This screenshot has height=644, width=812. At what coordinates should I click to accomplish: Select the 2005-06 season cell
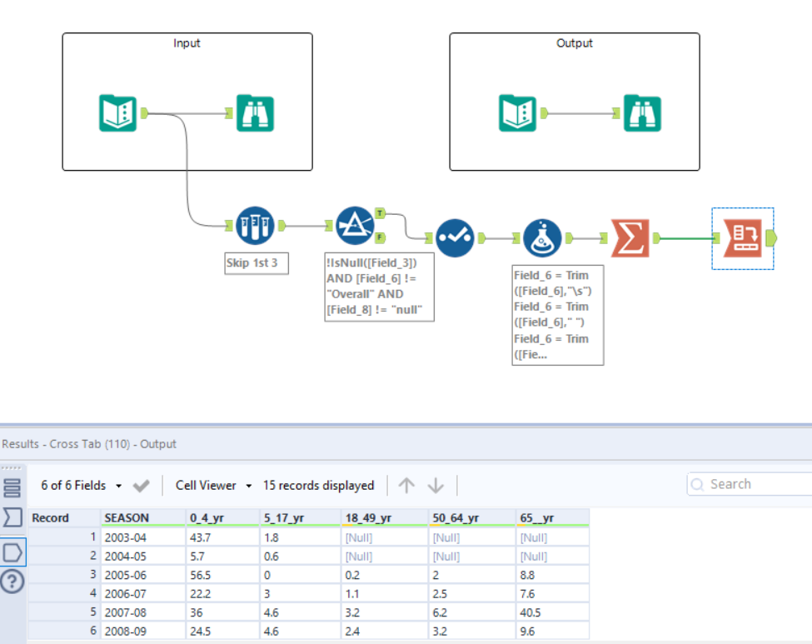click(x=143, y=575)
